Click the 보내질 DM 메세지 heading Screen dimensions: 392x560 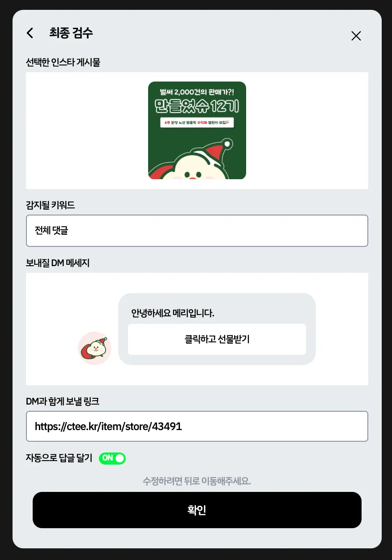coord(58,263)
